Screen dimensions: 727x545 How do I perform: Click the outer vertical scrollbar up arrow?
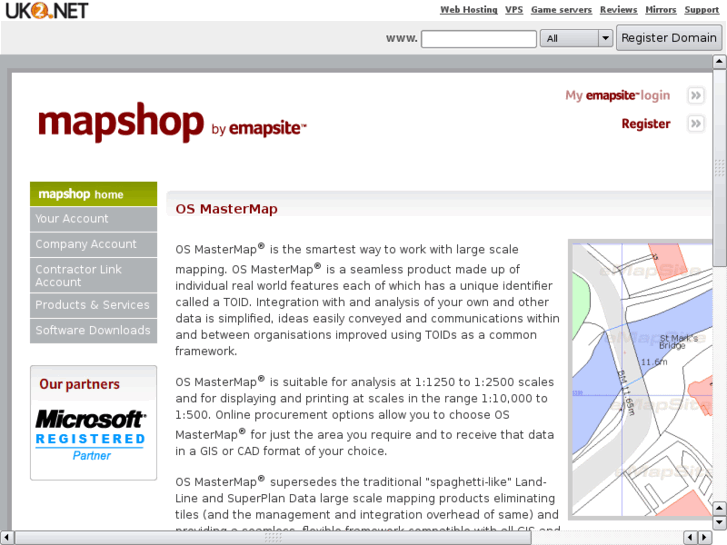click(720, 61)
